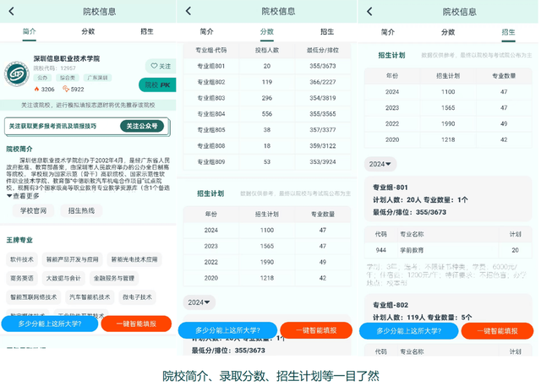Expand 查看更多 in school intro
Screen dimensions: 541x392
pos(23,196)
